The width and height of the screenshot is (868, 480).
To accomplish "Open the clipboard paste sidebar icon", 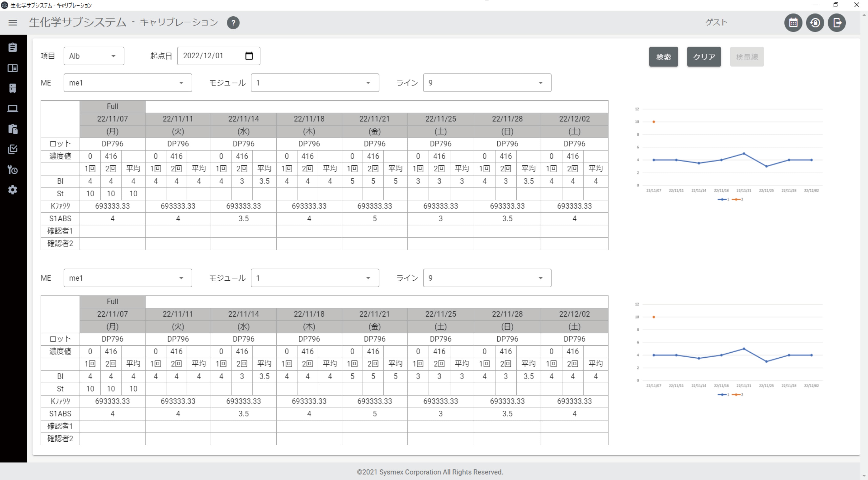I will point(13,129).
